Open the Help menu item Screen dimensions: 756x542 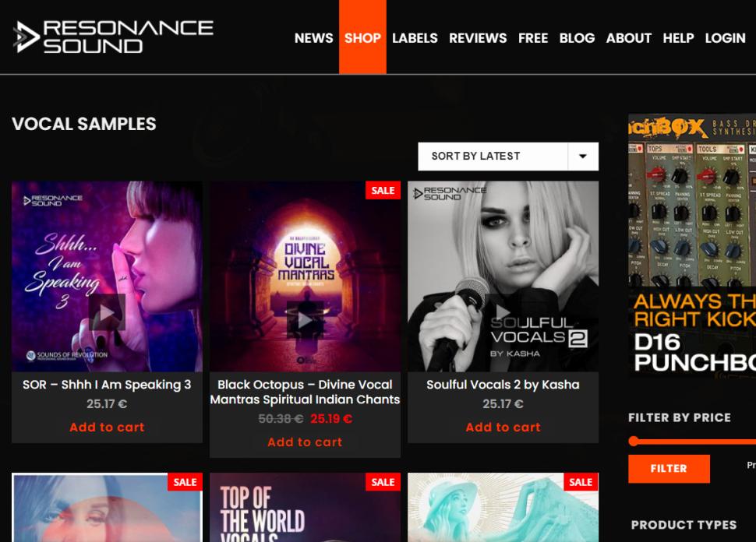coord(678,38)
